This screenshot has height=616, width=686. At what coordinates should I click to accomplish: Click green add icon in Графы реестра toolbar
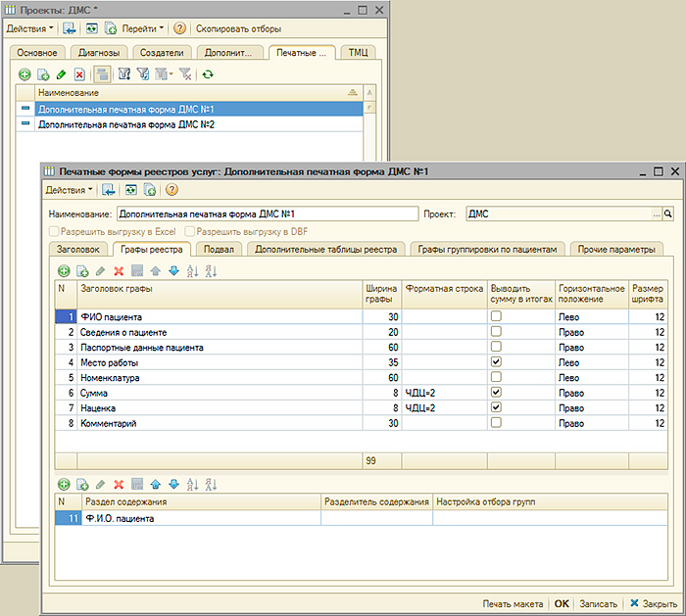click(63, 270)
